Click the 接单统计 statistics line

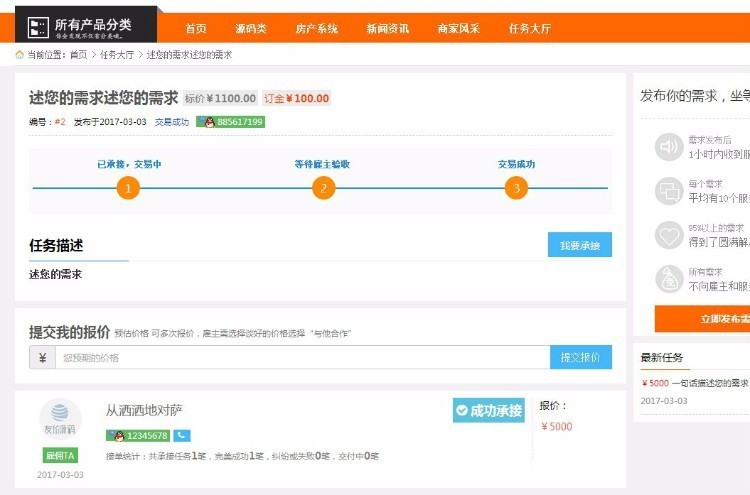pyautogui.click(x=242, y=456)
